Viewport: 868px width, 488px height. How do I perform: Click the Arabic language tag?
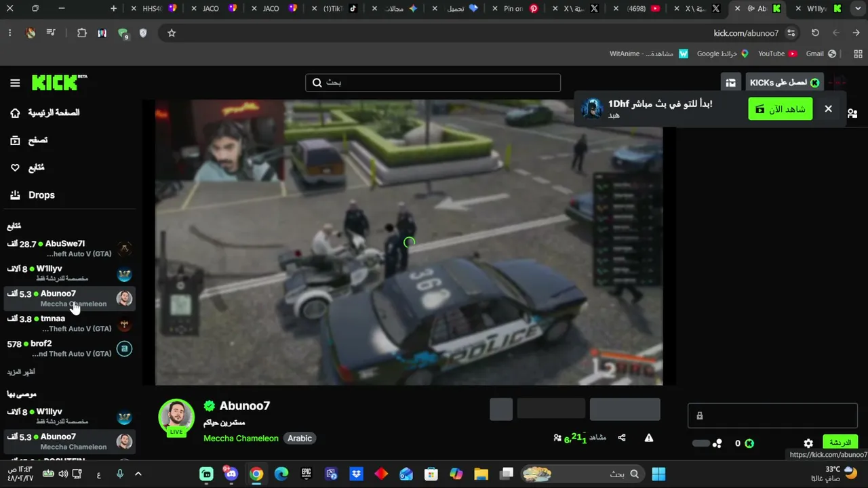tap(300, 439)
